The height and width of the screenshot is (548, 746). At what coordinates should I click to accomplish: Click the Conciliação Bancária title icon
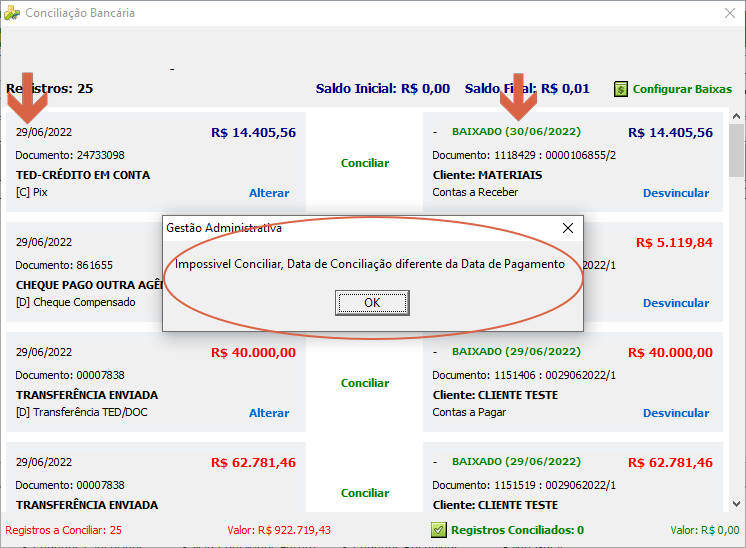tap(12, 13)
